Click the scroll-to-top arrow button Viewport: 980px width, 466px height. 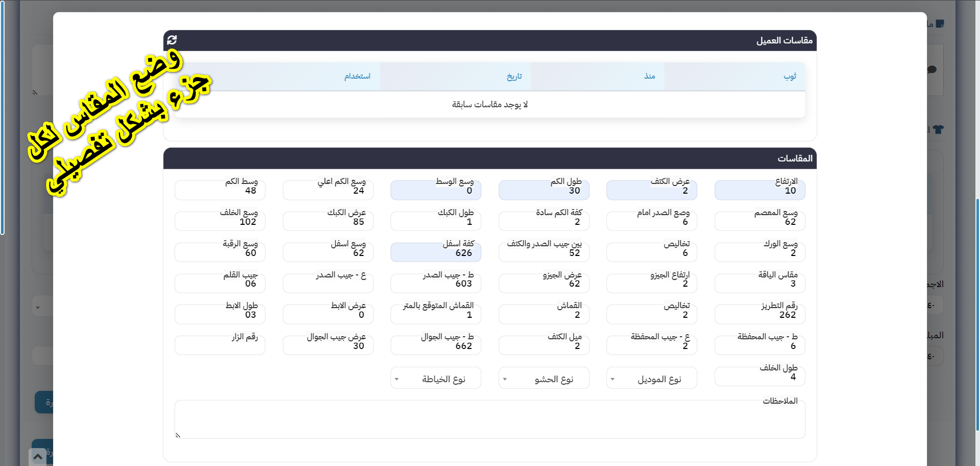tap(38, 457)
